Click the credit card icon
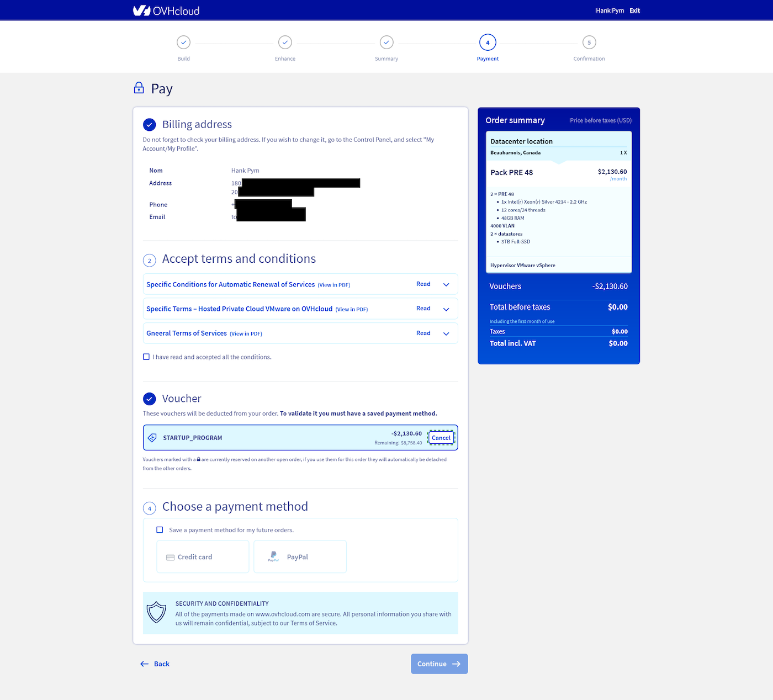This screenshot has height=700, width=773. pyautogui.click(x=171, y=558)
